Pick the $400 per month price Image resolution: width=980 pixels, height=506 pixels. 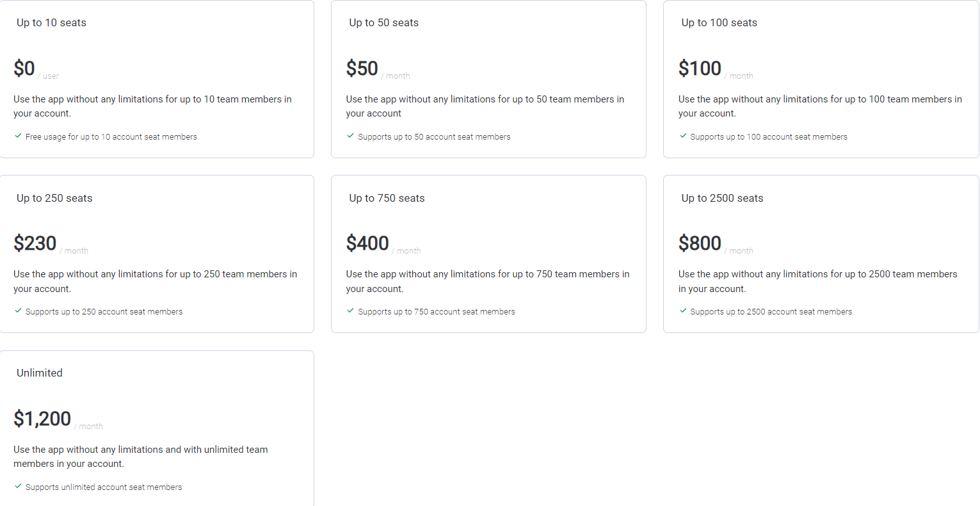point(367,243)
